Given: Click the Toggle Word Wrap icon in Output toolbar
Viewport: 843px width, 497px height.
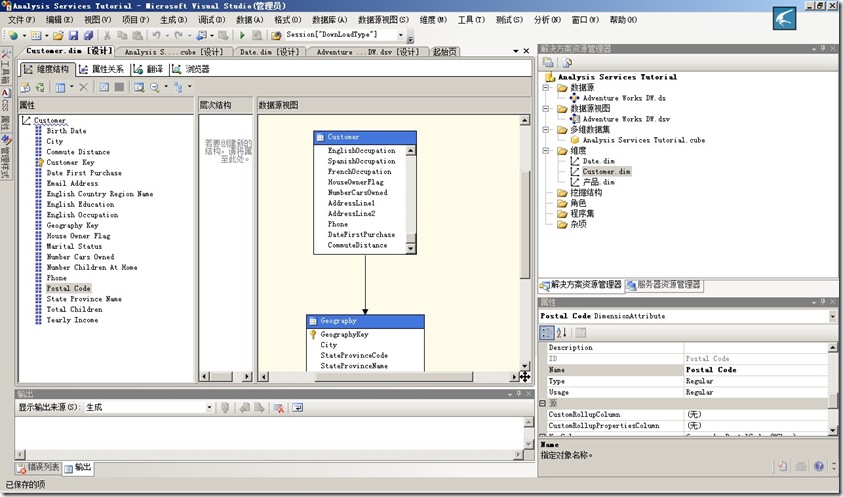Looking at the screenshot, I should 297,408.
